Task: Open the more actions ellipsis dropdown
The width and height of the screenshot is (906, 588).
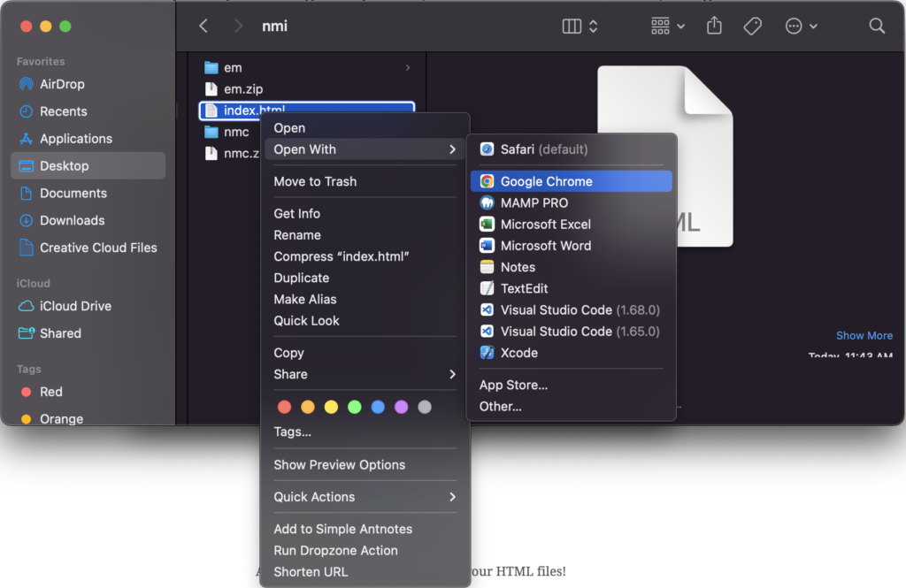Action: point(801,27)
